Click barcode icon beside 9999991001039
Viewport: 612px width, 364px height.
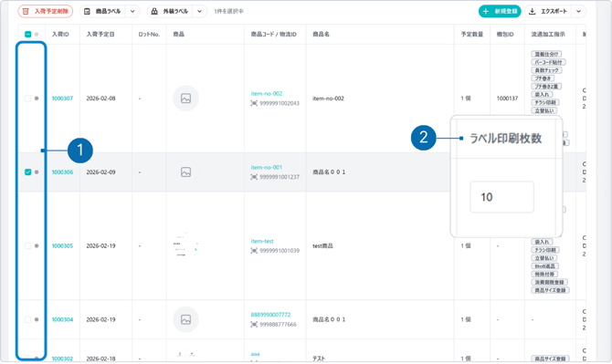(254, 251)
